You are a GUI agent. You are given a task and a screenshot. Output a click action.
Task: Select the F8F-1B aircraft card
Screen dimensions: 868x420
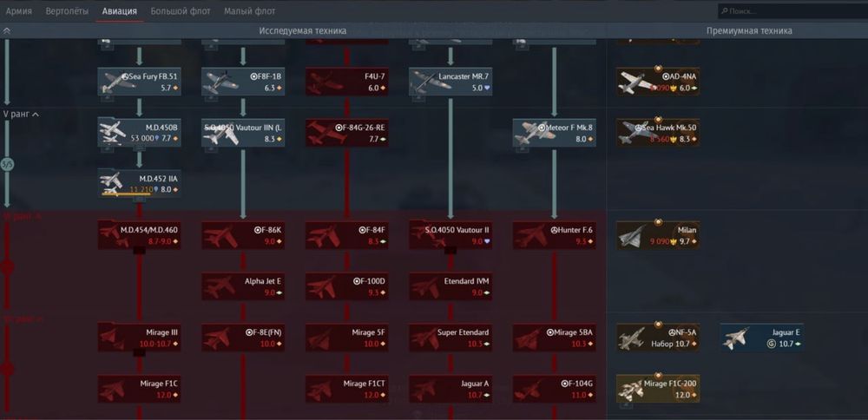pos(243,82)
